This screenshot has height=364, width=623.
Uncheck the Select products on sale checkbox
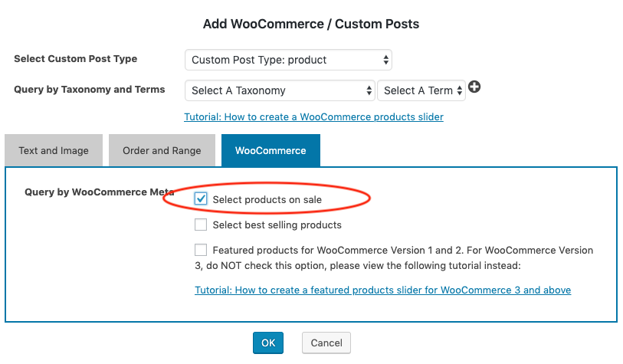[201, 198]
